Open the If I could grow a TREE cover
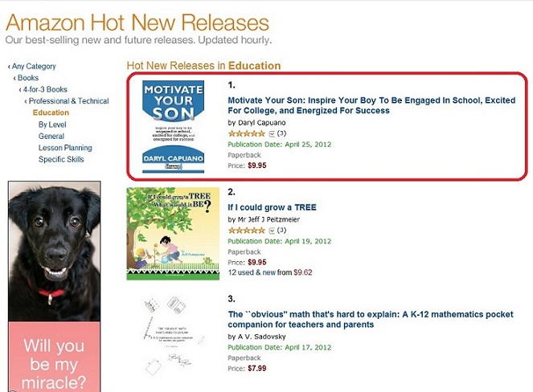The image size is (533, 392). pos(173,234)
